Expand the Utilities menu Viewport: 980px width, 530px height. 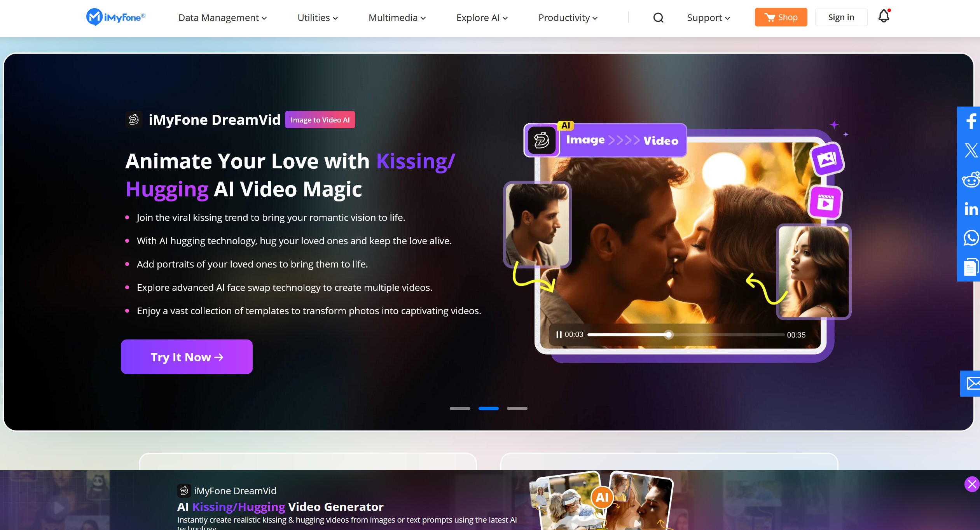[x=318, y=18]
